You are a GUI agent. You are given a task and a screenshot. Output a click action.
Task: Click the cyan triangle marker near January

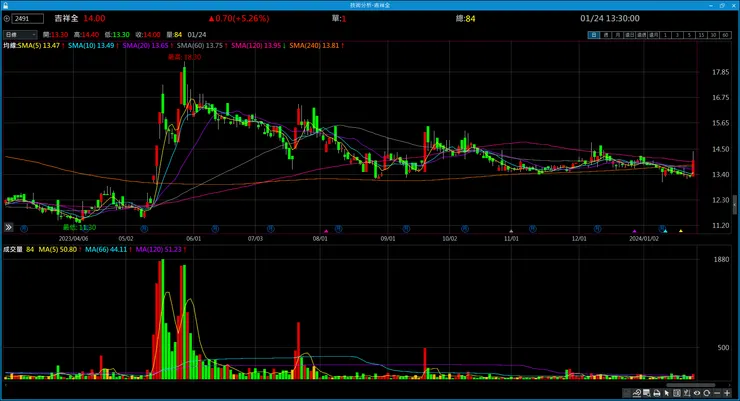click(x=665, y=231)
